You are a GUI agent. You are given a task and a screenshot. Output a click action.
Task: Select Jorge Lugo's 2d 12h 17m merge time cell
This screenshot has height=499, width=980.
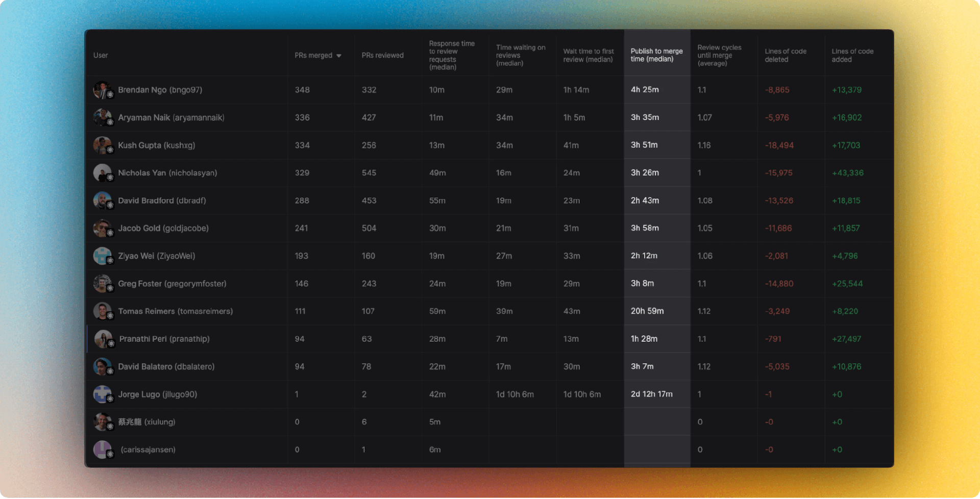[x=651, y=394]
